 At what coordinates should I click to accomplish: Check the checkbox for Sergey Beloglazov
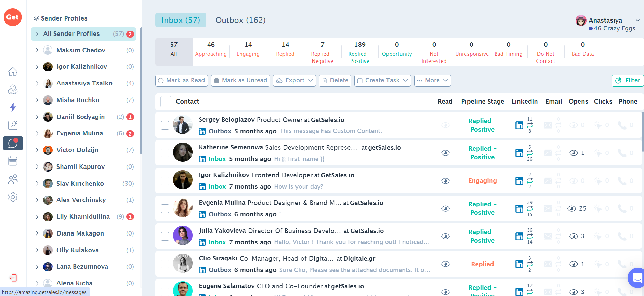165,125
